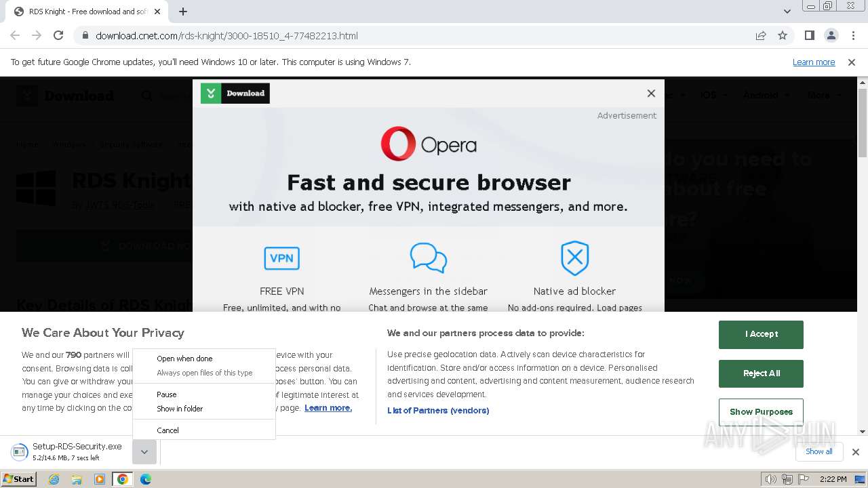This screenshot has height=488, width=868.
Task: Open the Action Center flag icon
Action: 804,479
